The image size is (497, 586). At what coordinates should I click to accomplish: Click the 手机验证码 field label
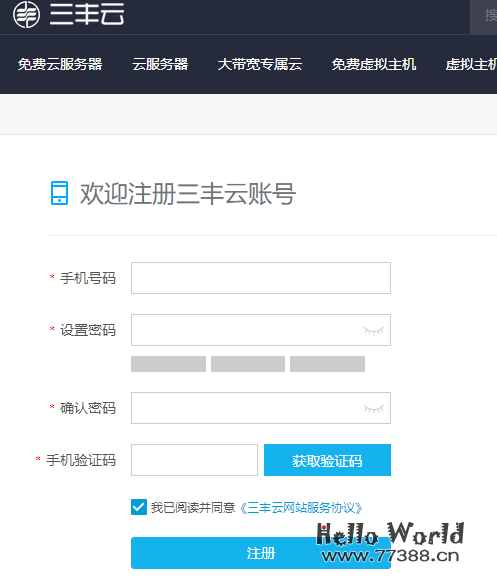[x=81, y=460]
